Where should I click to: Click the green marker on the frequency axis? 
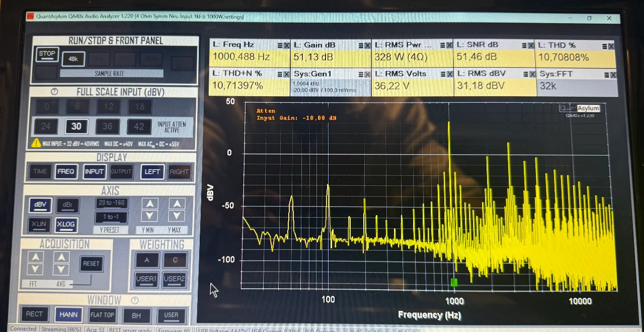click(x=454, y=282)
